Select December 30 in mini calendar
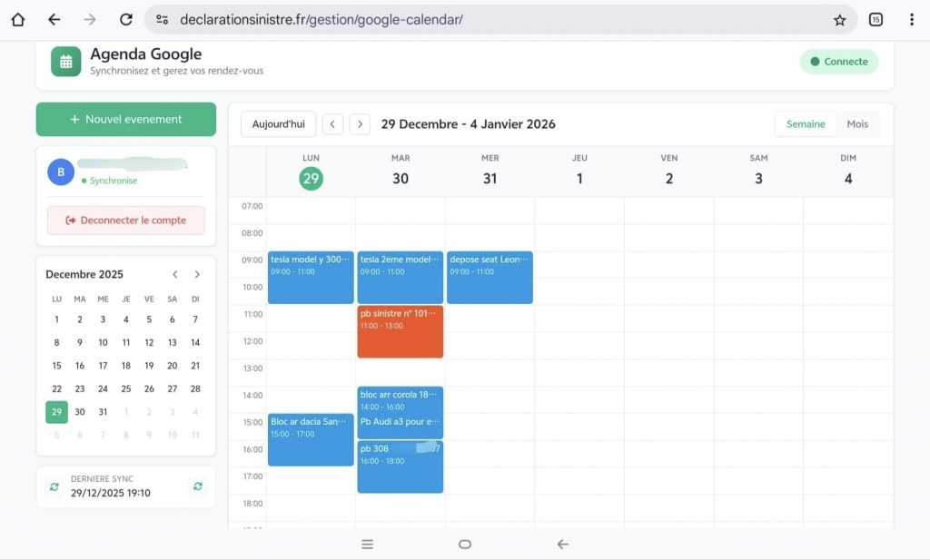 (x=80, y=412)
